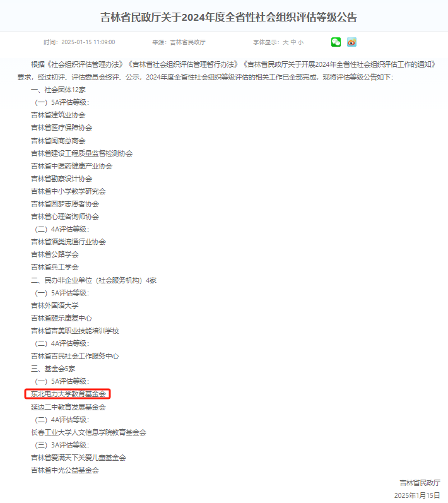448x503 pixels.
Task: Select 吉林外国语大学 list entry
Action: [x=54, y=305]
